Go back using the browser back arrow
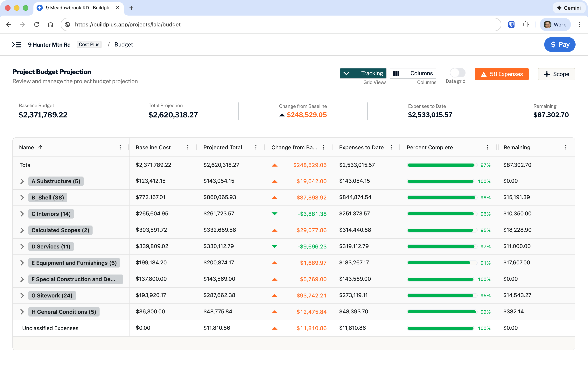Screen dimensions: 588x369 point(9,24)
